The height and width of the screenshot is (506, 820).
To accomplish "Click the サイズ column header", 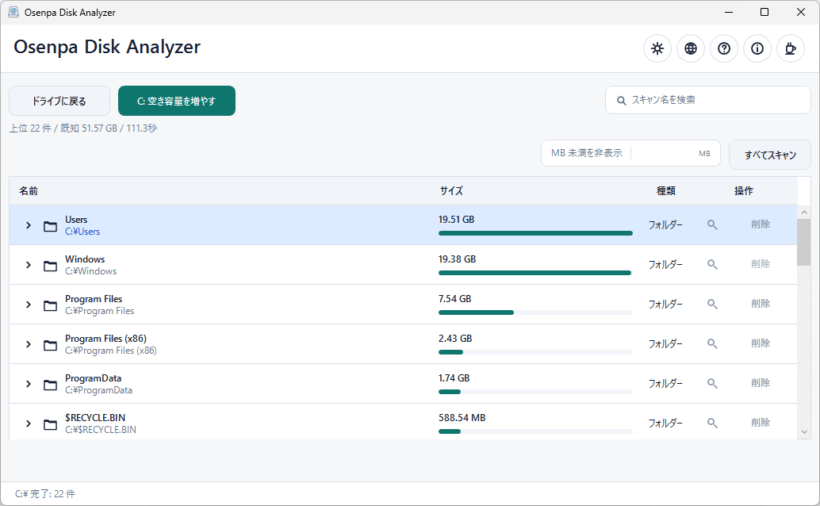I will pyautogui.click(x=451, y=191).
